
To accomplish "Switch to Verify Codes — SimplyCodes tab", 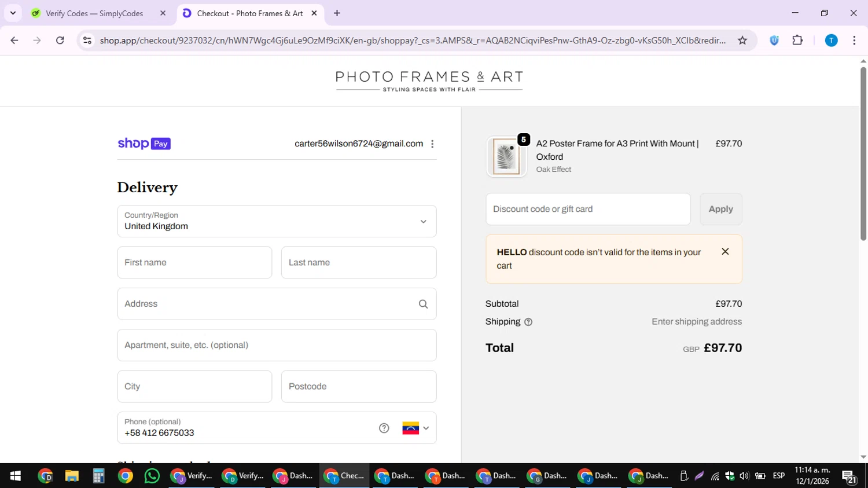I will pos(94,13).
